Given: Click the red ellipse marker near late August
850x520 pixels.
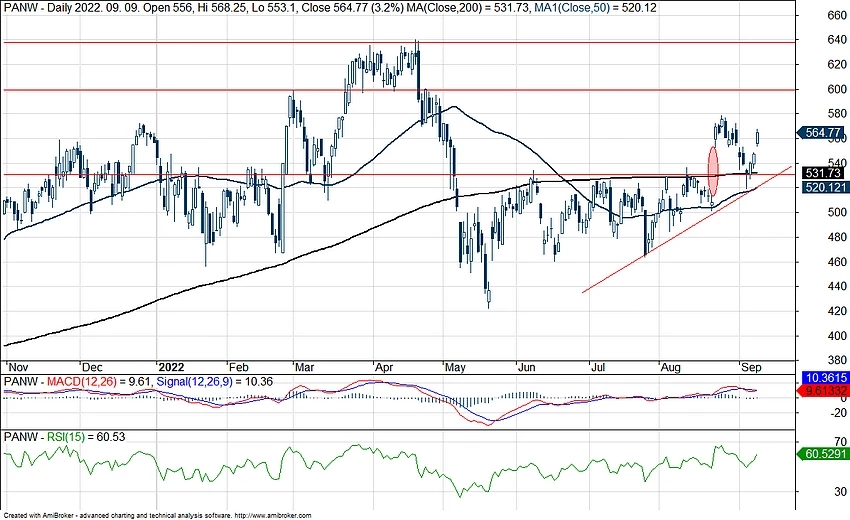Looking at the screenshot, I should click(x=713, y=171).
